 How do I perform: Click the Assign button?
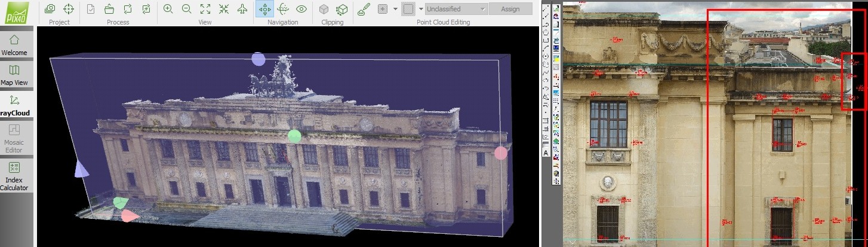[510, 9]
